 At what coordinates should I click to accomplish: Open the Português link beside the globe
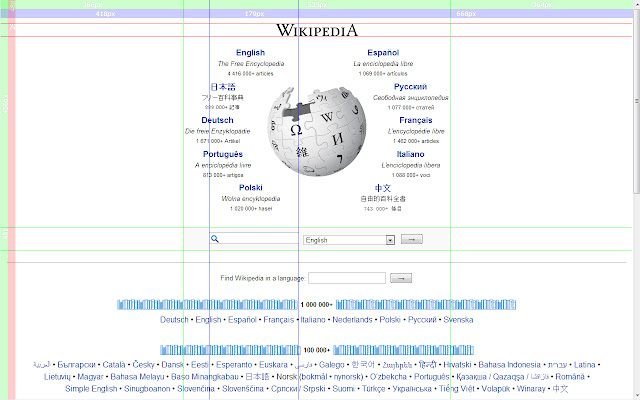click(223, 154)
